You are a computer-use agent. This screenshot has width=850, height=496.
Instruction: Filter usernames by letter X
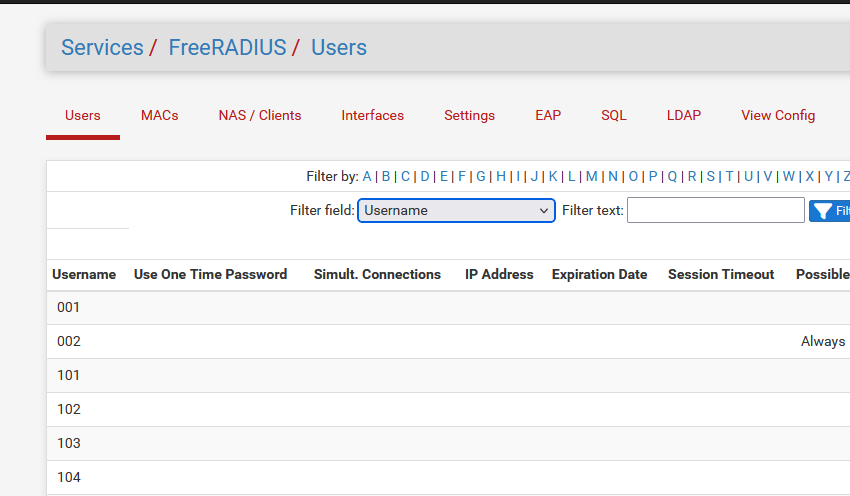pyautogui.click(x=809, y=177)
